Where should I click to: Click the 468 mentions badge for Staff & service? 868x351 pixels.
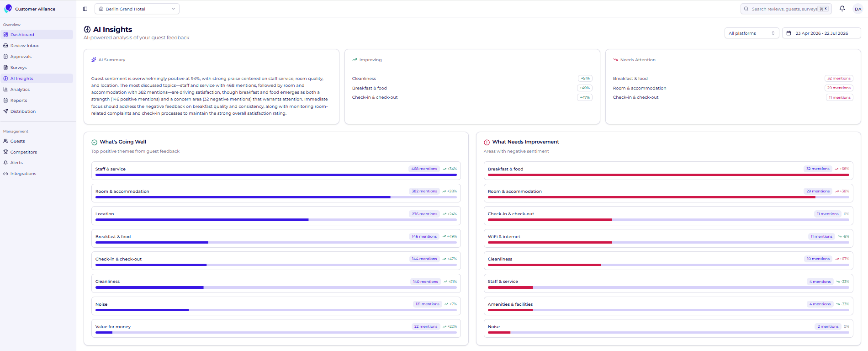pyautogui.click(x=424, y=169)
